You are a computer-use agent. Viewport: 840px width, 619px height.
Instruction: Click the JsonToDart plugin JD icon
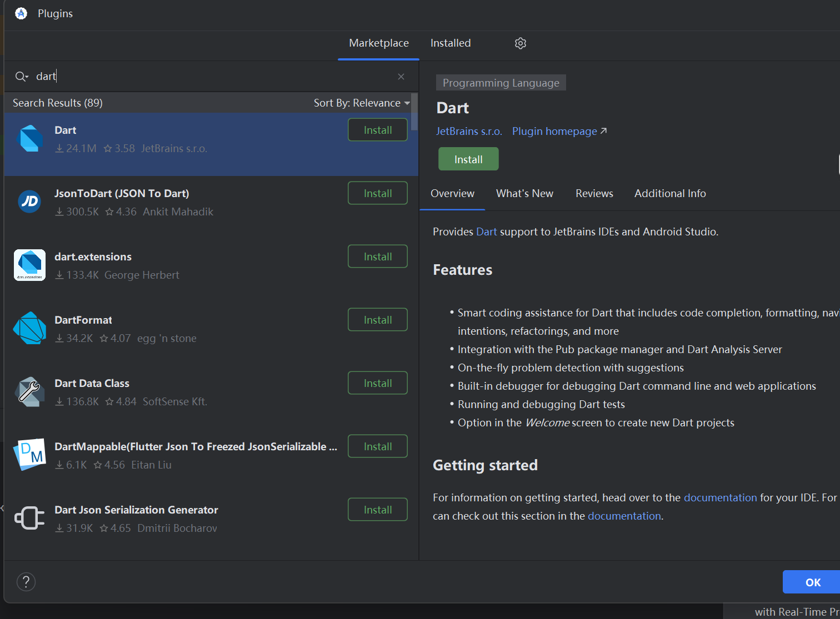pos(29,202)
